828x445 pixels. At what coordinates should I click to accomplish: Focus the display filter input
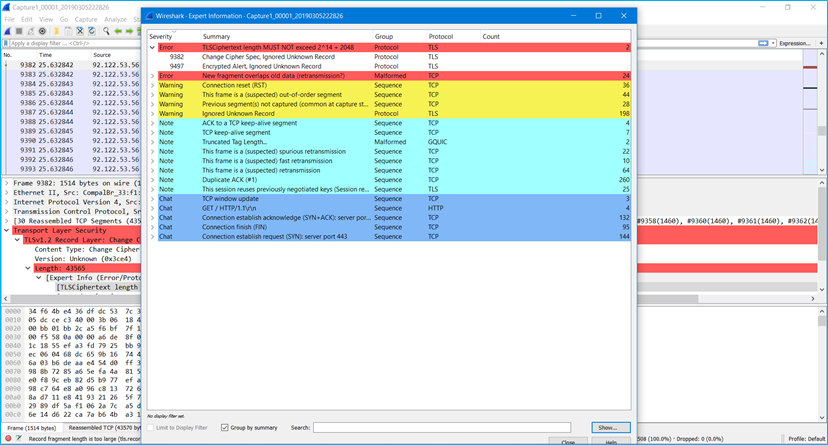coord(74,43)
